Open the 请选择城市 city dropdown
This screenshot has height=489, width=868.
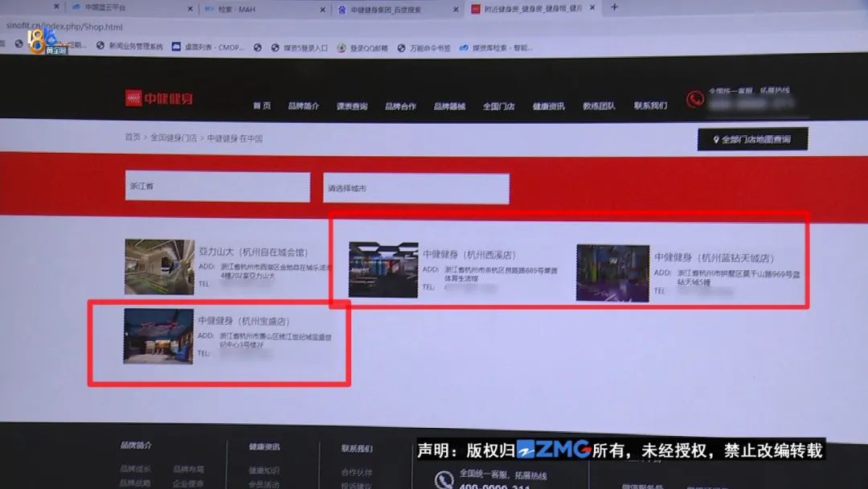coord(416,189)
